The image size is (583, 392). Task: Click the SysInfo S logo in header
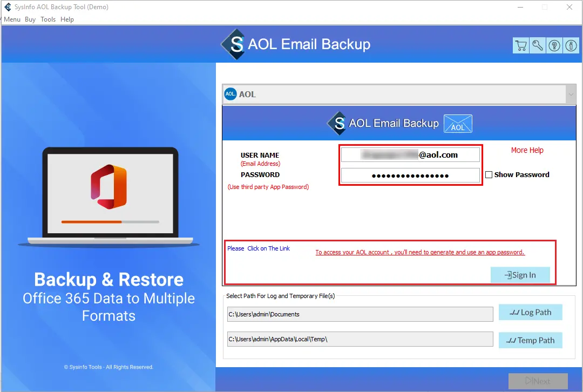pos(234,44)
